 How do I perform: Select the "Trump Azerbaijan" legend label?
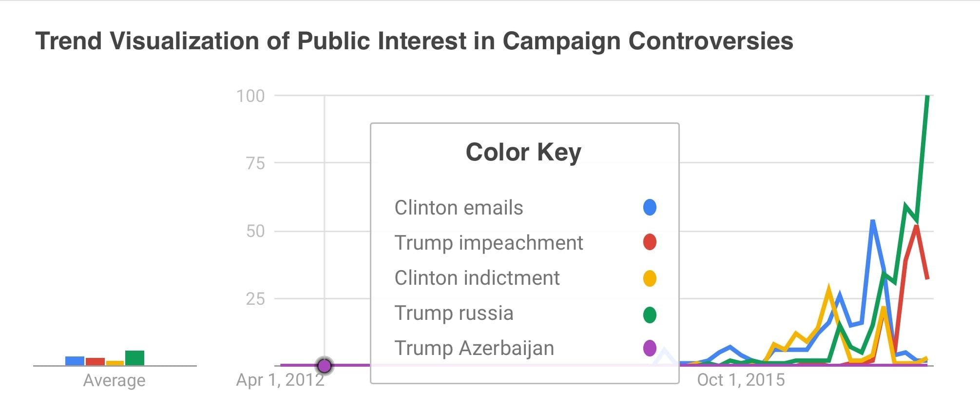(474, 348)
